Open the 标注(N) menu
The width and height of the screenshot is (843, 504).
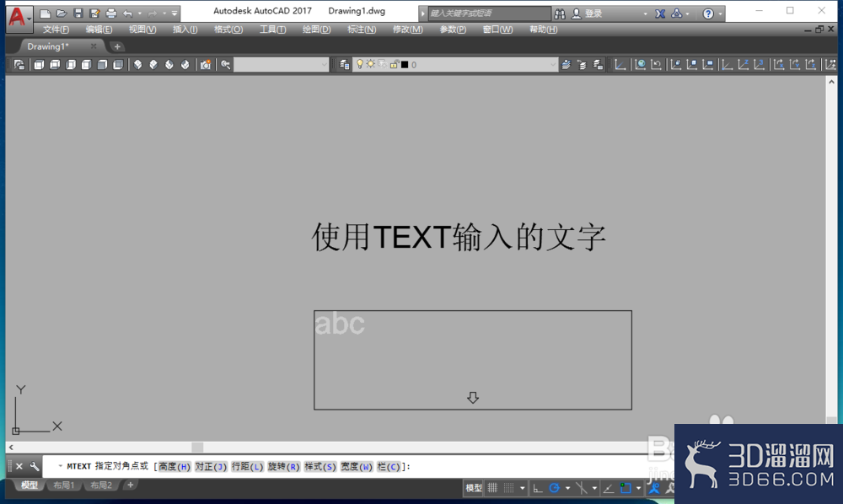(362, 29)
